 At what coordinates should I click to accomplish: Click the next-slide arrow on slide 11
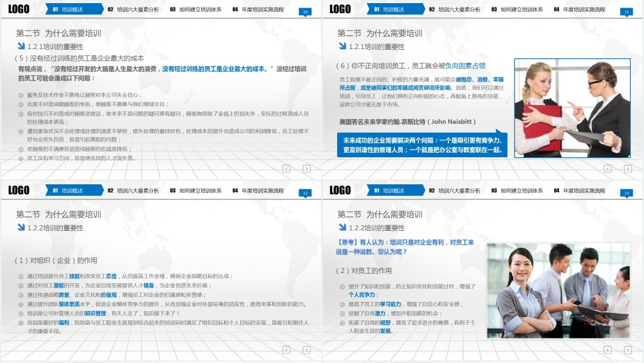(x=628, y=169)
